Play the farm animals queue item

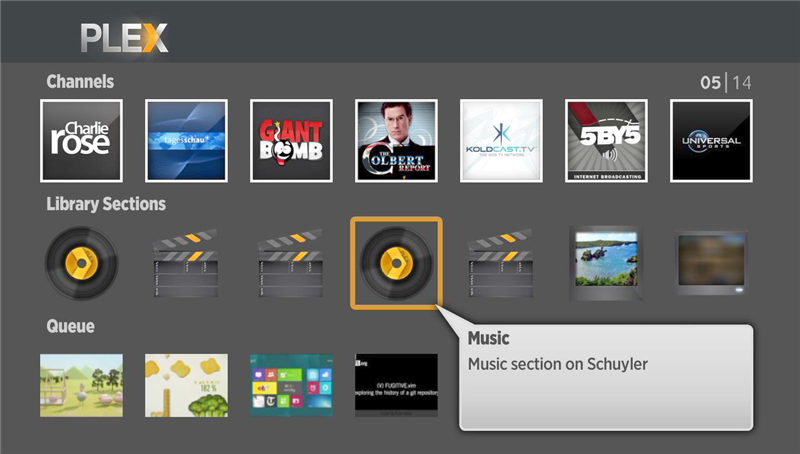click(82, 385)
